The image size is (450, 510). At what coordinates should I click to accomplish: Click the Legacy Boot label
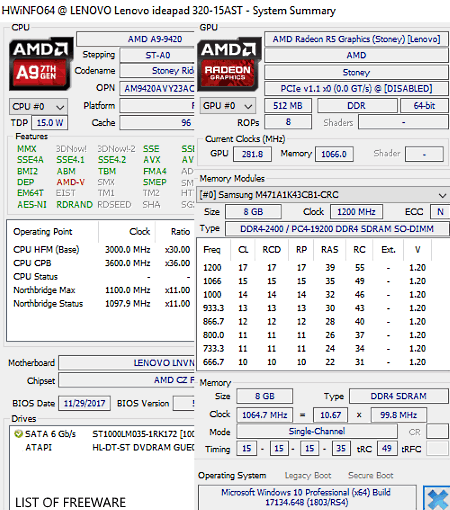(308, 475)
